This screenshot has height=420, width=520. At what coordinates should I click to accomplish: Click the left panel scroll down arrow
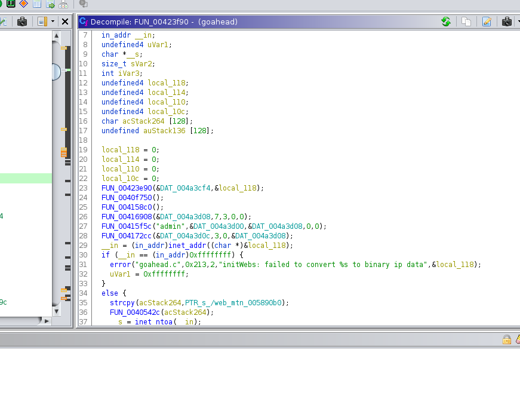click(56, 311)
